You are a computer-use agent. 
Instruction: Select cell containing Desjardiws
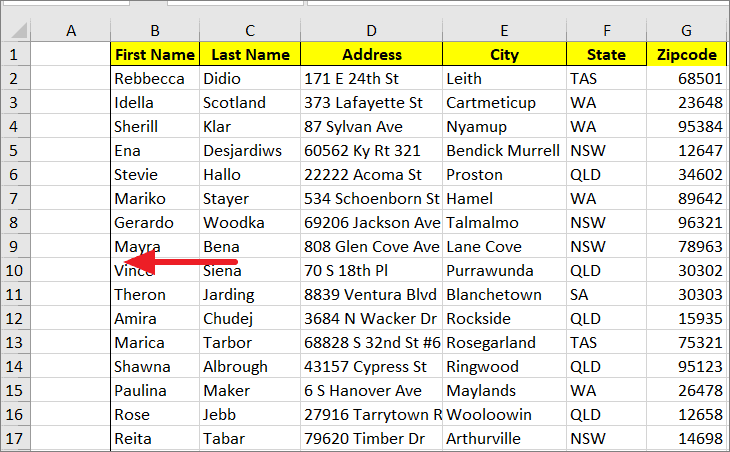click(x=250, y=150)
